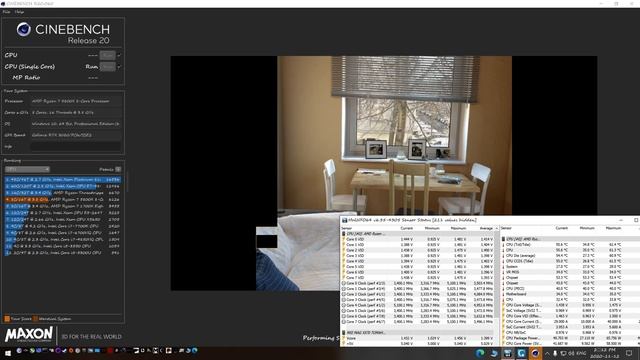Select the Core i5-3550 ranking entry

coord(62,246)
